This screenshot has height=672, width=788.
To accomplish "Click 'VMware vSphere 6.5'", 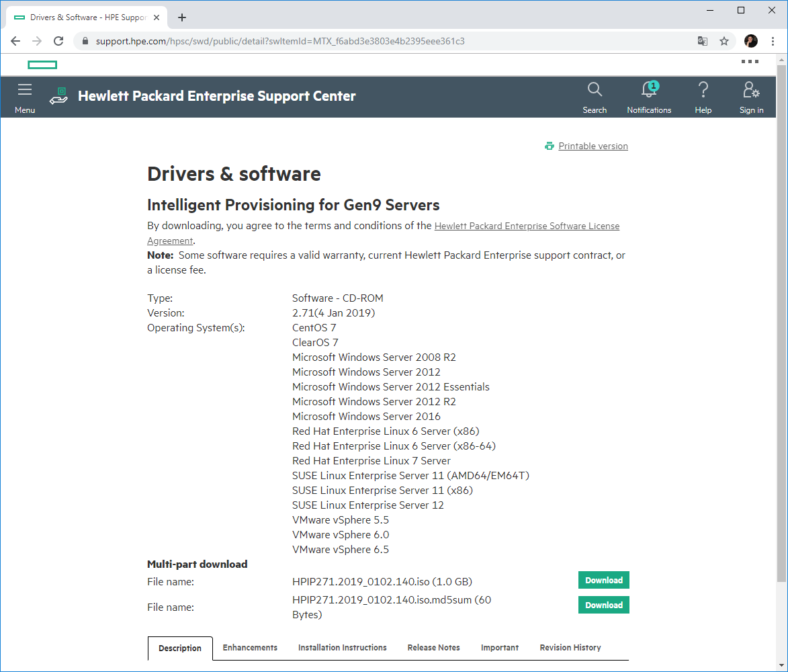I will (x=341, y=550).
